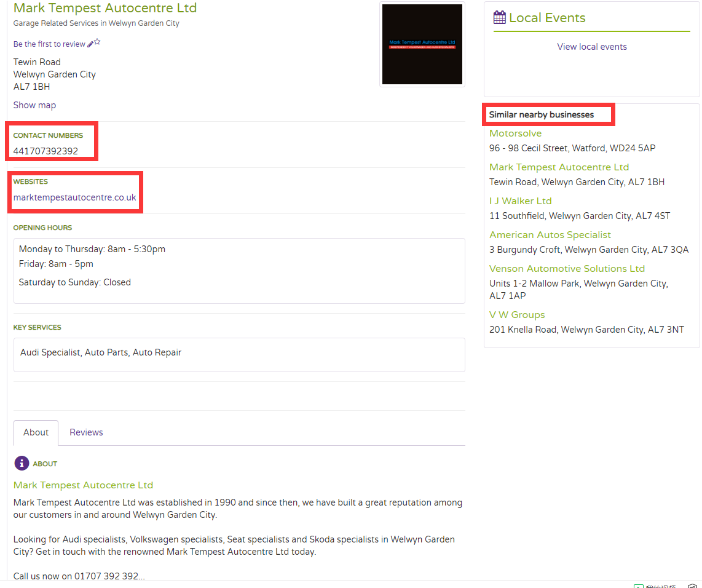Click the Local Events calendar icon

(499, 17)
